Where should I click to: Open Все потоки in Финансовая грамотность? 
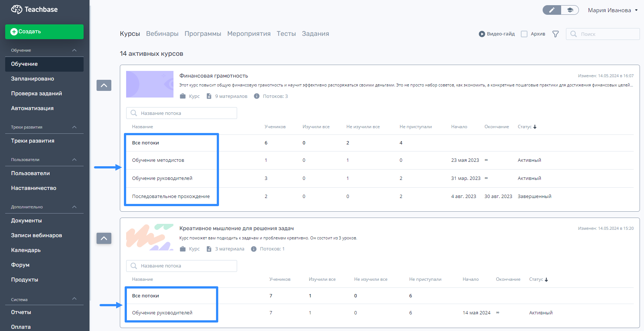pos(145,143)
